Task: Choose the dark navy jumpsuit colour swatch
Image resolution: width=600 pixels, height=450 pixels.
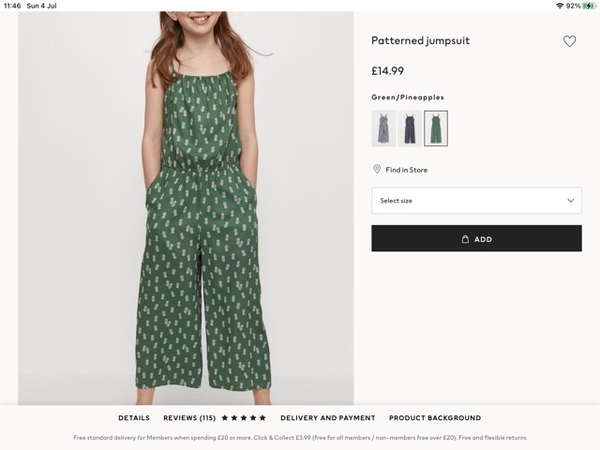Action: 409,128
